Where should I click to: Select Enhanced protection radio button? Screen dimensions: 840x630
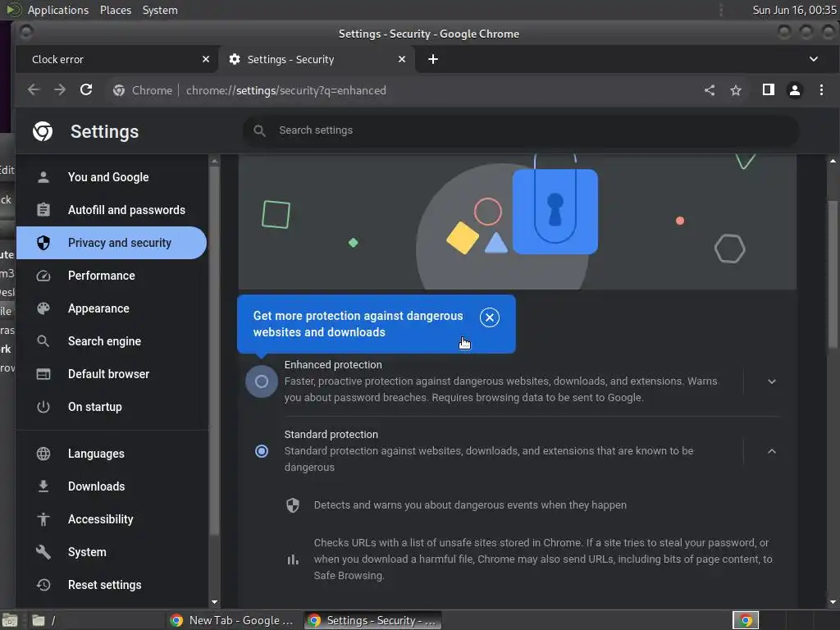pos(262,381)
